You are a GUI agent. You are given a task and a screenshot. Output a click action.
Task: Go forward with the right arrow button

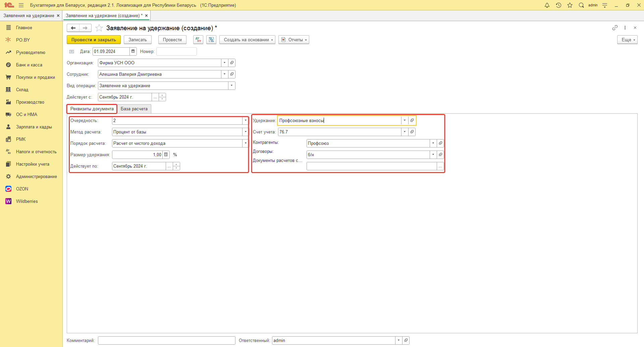[x=85, y=28]
